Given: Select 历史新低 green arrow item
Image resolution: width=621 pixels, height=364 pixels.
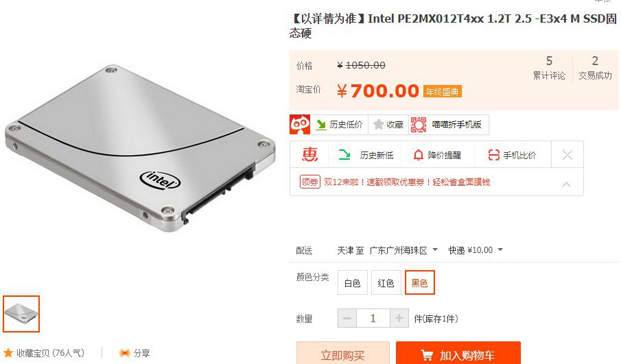Looking at the screenshot, I should [365, 155].
